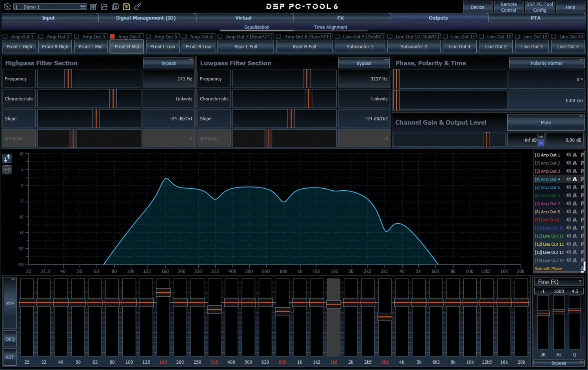Mute Amp Out 1 via its speaker icon
Screen dimensions: 588x370
point(568,155)
